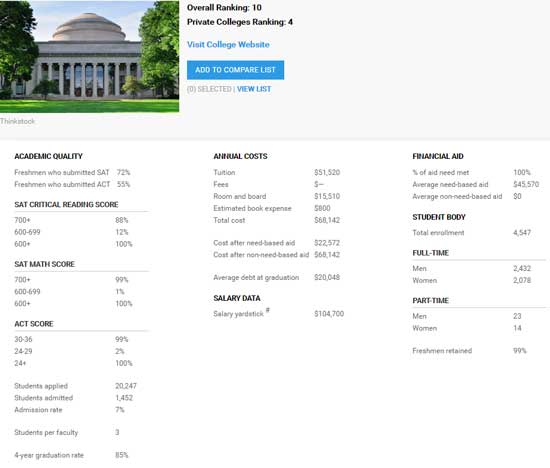
Task: Click full-time Women value 2,078
Action: 522,280
